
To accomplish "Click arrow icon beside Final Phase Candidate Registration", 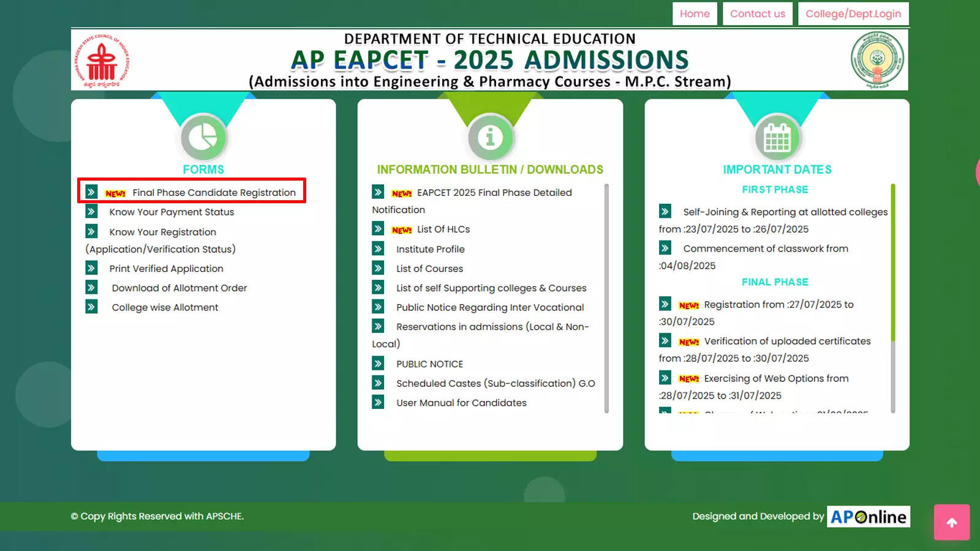I will pyautogui.click(x=91, y=192).
